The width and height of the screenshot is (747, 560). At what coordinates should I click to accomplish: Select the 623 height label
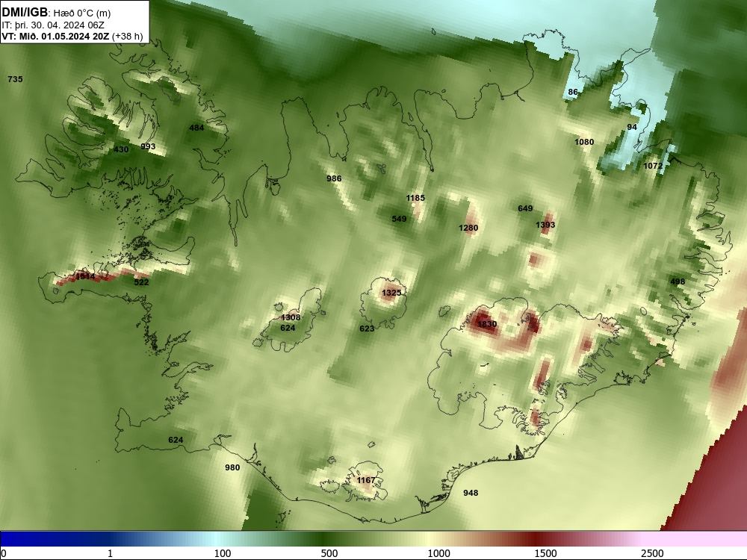(x=367, y=329)
